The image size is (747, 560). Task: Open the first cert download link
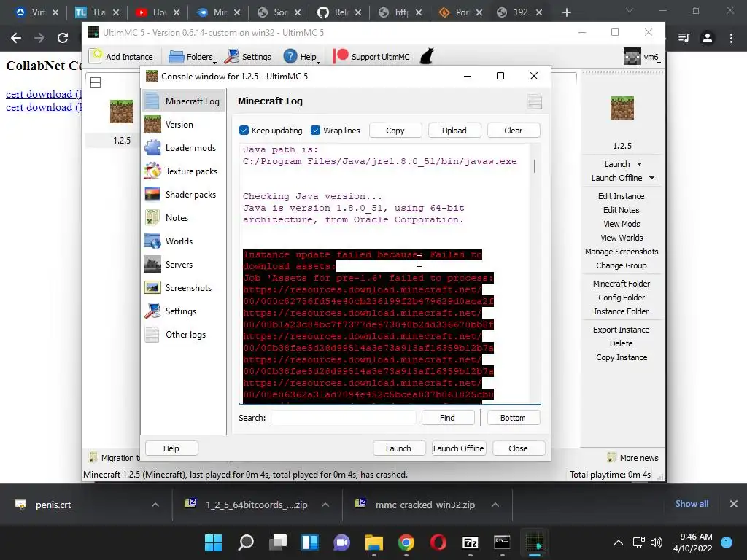click(x=43, y=94)
